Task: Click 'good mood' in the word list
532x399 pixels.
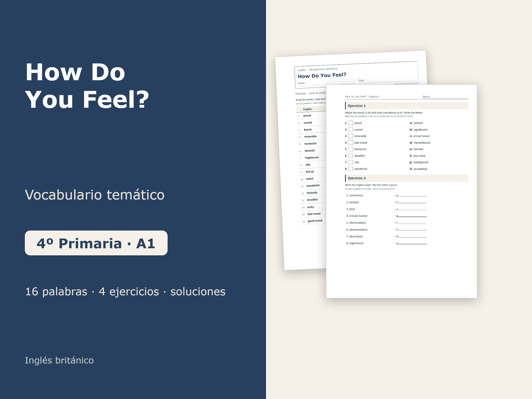Action: pyautogui.click(x=315, y=221)
